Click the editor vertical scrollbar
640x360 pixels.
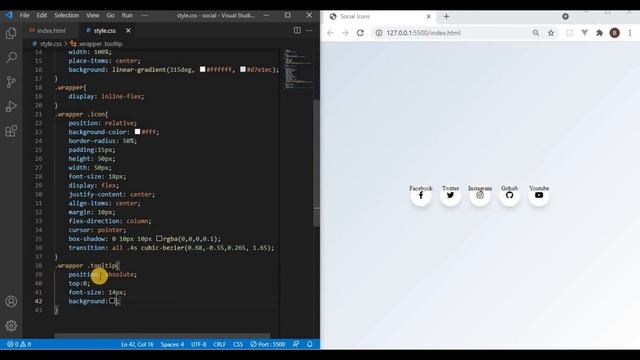316,163
